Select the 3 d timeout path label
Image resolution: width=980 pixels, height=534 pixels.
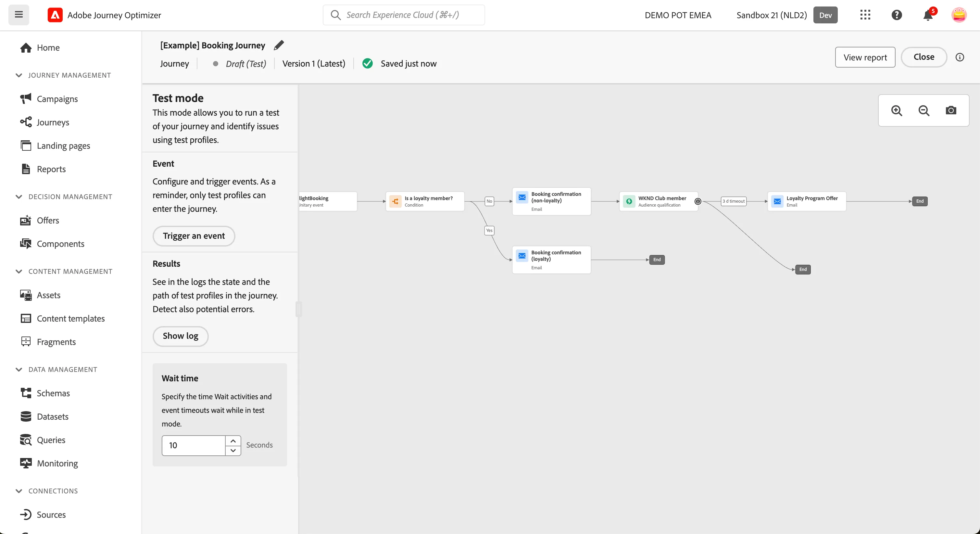734,201
